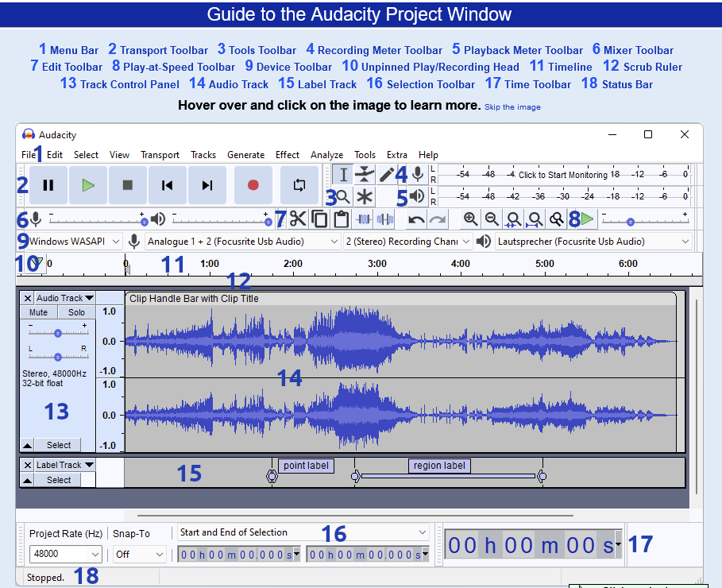Click the red Record button
This screenshot has height=588, width=722.
[253, 185]
